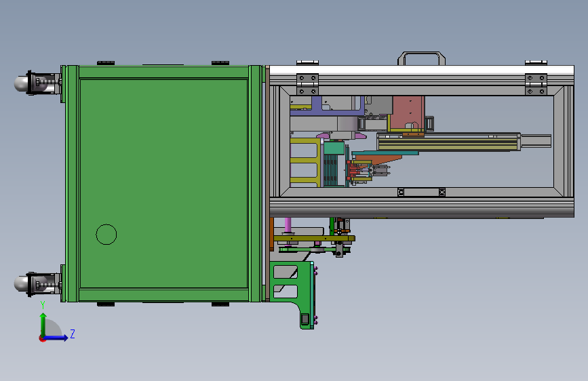Image resolution: width=588 pixels, height=381 pixels.
Task: Select the right hinge plate with four bolts
Action: (536, 84)
